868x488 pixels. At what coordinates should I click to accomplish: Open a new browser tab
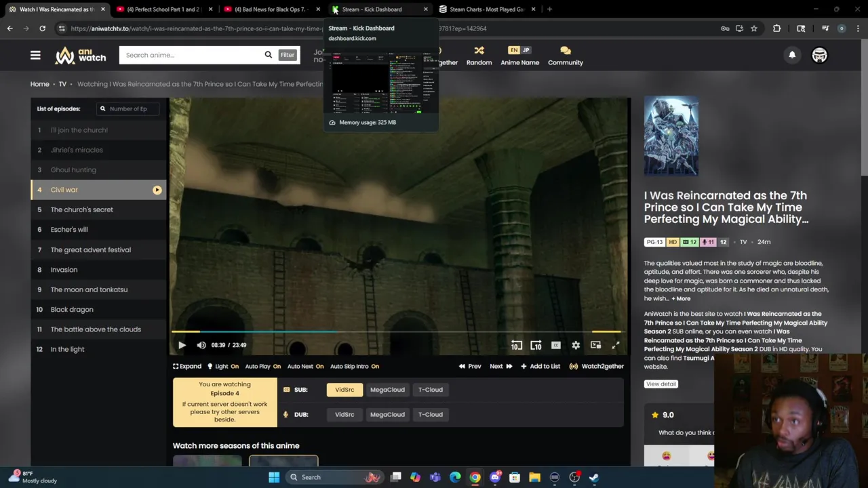tap(549, 9)
